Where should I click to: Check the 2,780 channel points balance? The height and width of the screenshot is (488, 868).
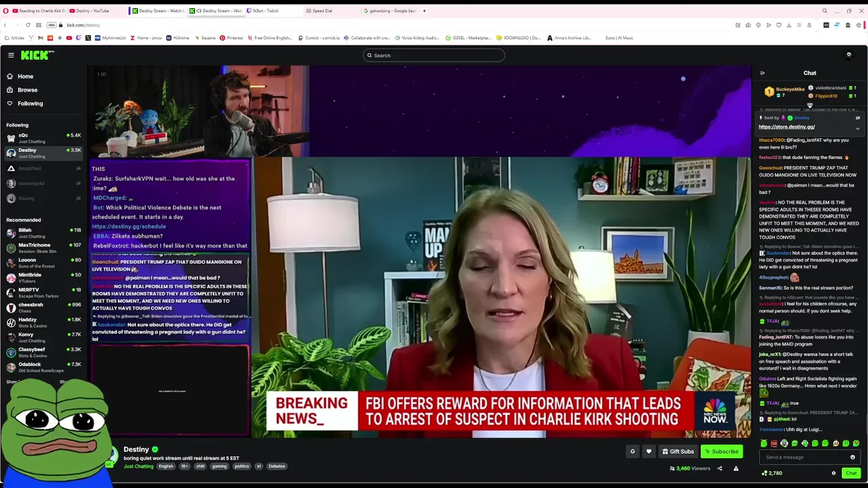772,473
